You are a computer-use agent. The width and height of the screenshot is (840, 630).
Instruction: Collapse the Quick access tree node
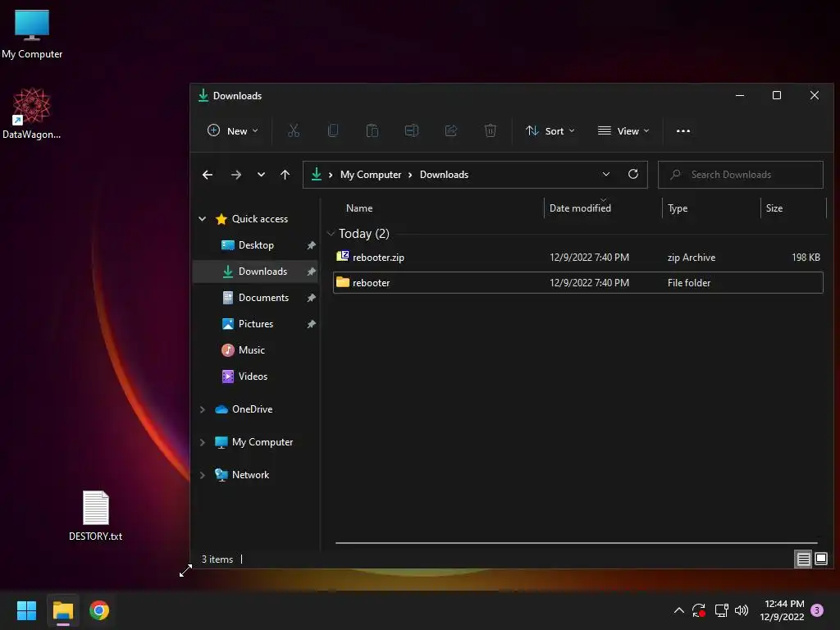[x=203, y=218]
